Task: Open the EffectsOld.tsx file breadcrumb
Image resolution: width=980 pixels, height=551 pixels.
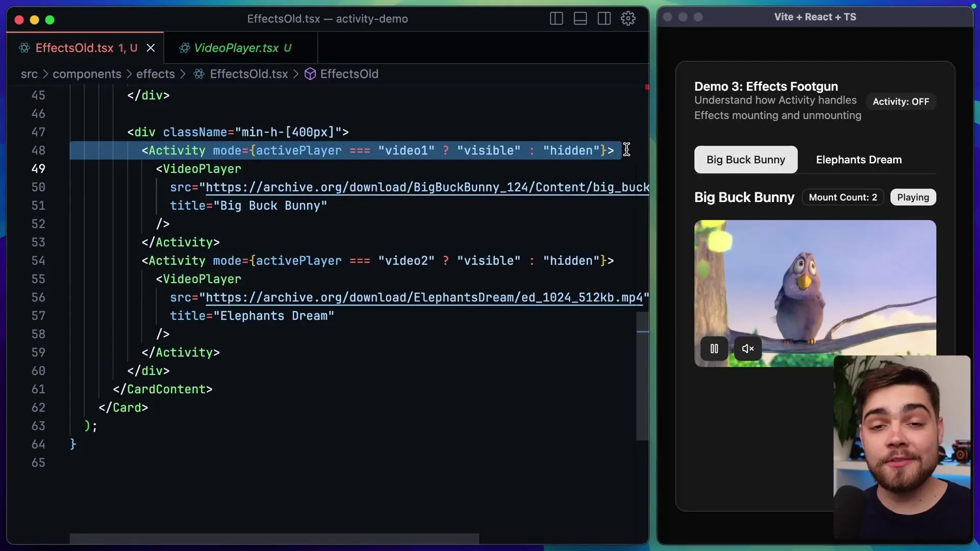Action: point(249,74)
